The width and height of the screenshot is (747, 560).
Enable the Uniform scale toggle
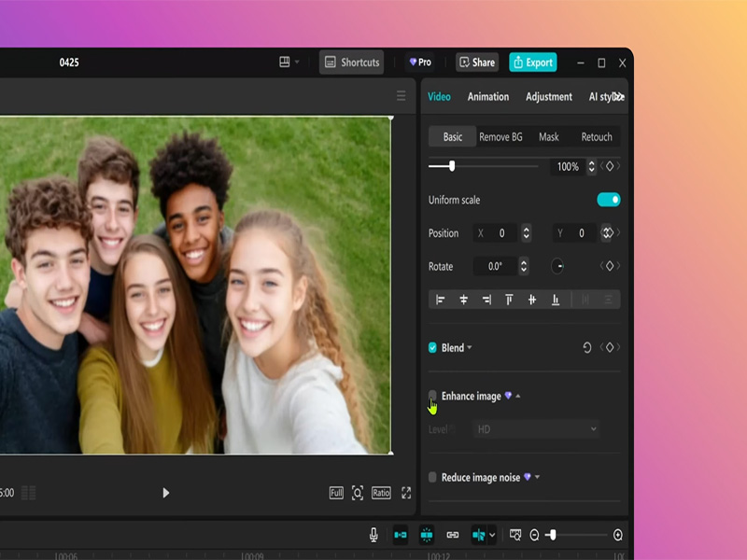point(610,199)
